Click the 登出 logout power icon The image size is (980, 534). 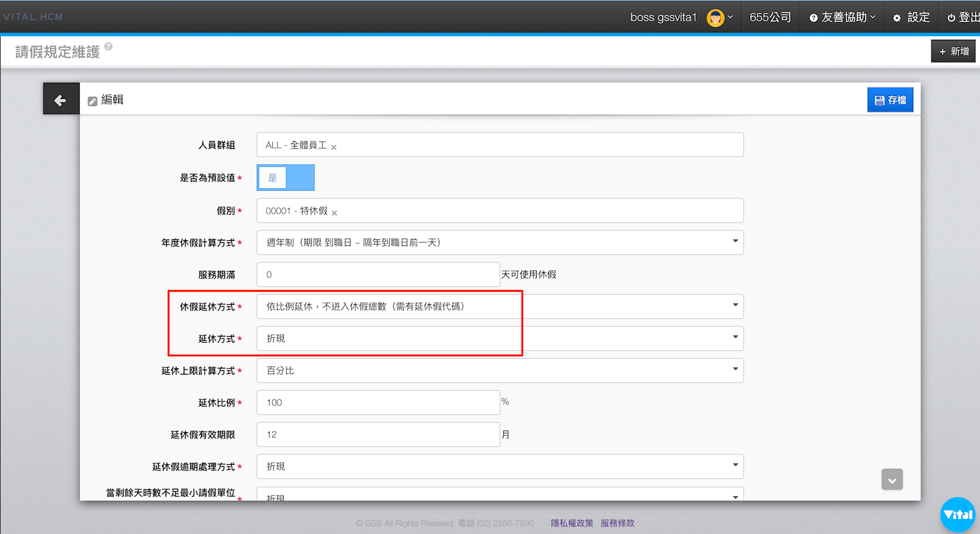(951, 18)
